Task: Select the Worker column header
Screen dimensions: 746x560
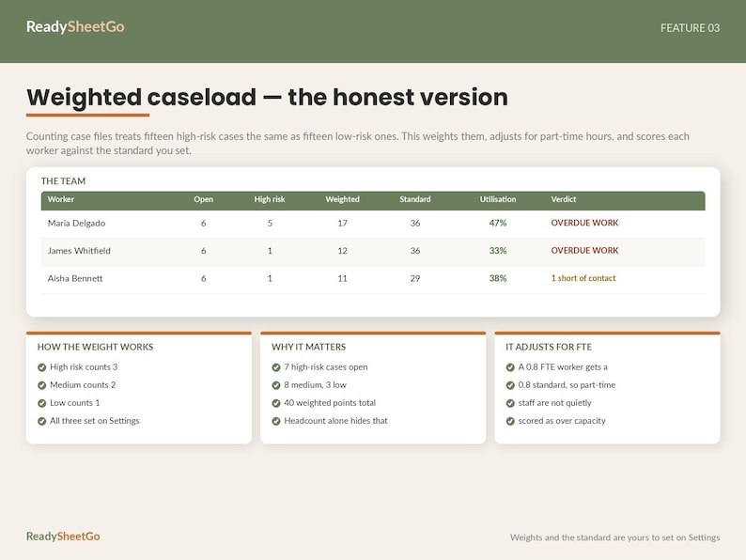Action: 61,199
